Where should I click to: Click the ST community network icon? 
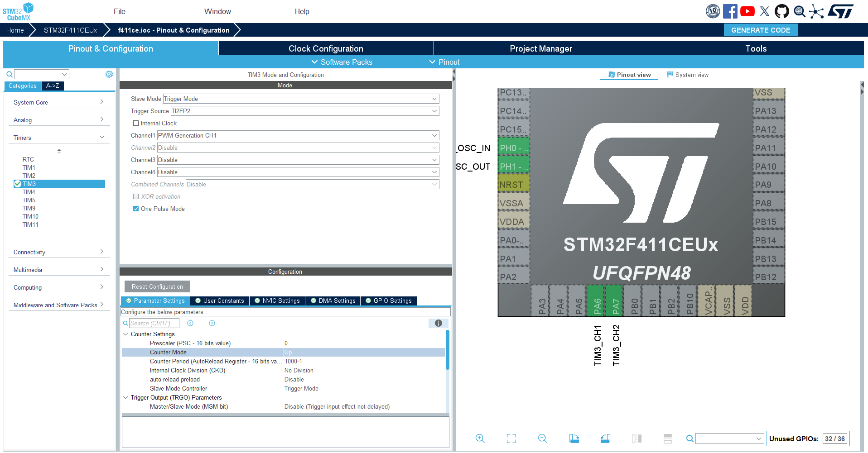(816, 11)
